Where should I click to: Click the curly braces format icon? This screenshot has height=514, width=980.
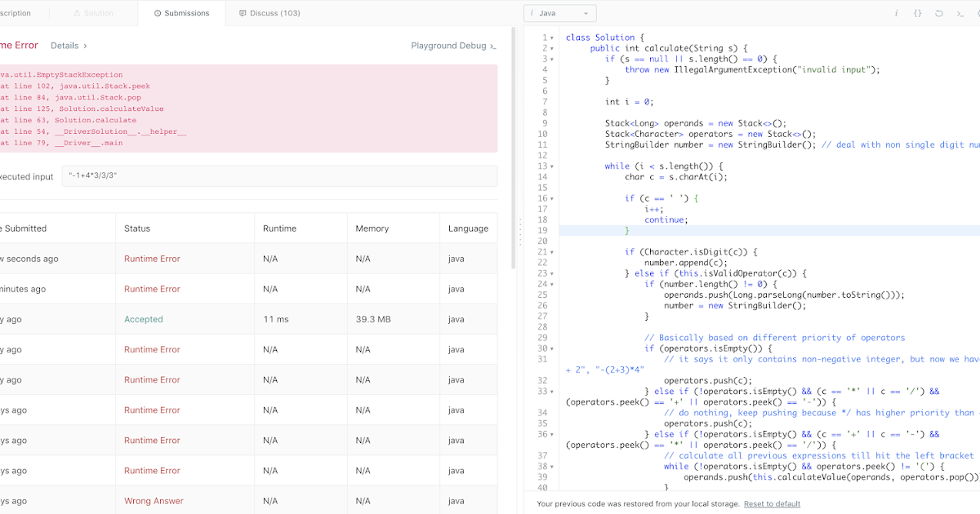(x=917, y=13)
